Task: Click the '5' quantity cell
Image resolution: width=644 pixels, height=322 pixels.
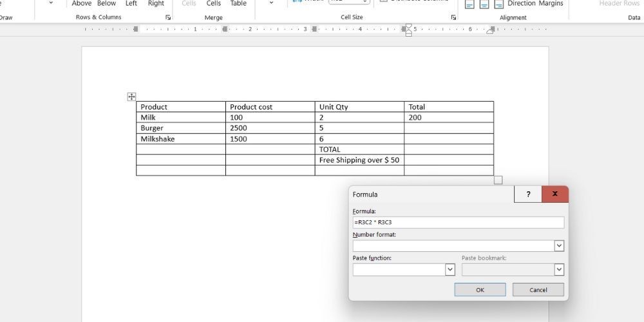Action: tap(359, 128)
